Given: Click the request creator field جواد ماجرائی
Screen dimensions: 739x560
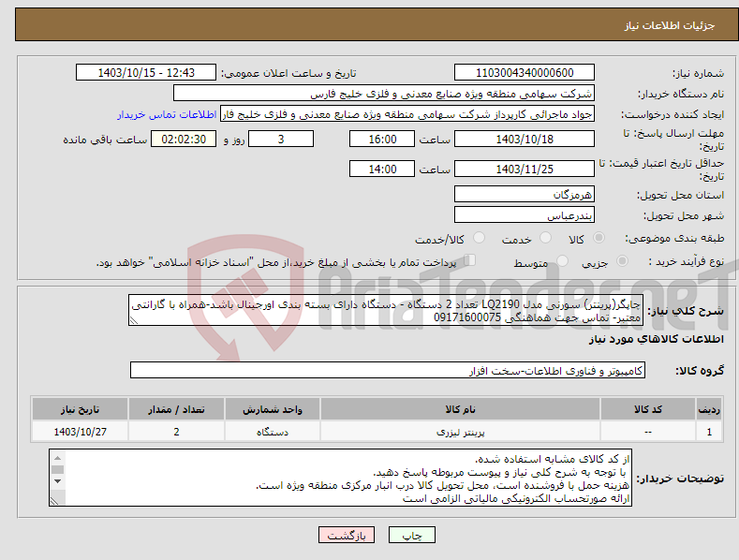Looking at the screenshot, I should coord(407,114).
